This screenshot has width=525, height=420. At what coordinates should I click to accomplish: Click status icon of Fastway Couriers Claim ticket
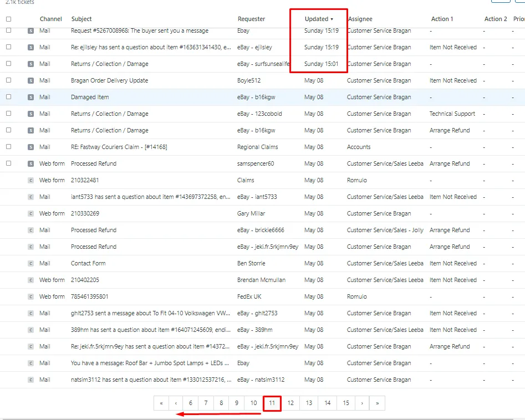click(30, 147)
